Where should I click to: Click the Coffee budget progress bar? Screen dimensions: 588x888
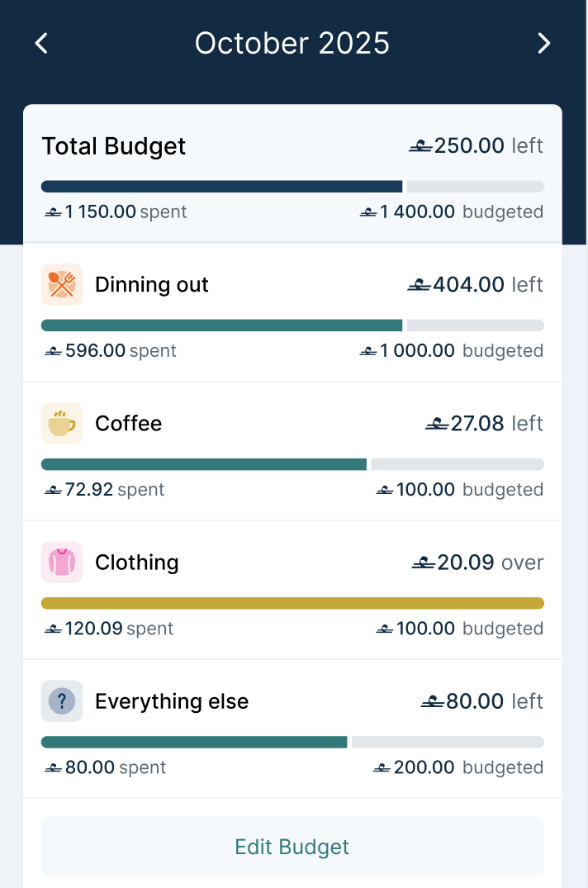[292, 464]
